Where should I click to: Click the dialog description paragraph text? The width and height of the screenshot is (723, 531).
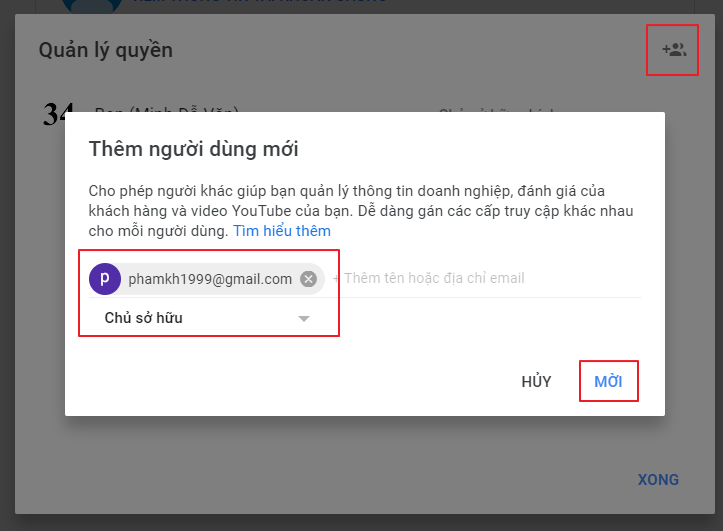coord(361,211)
